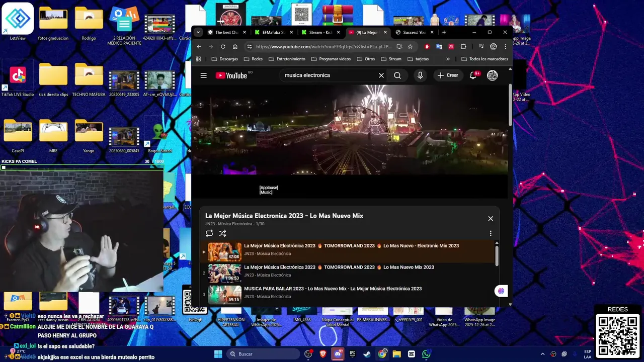644x362 pixels.
Task: Open YouTube notifications bell
Action: tap(473, 75)
